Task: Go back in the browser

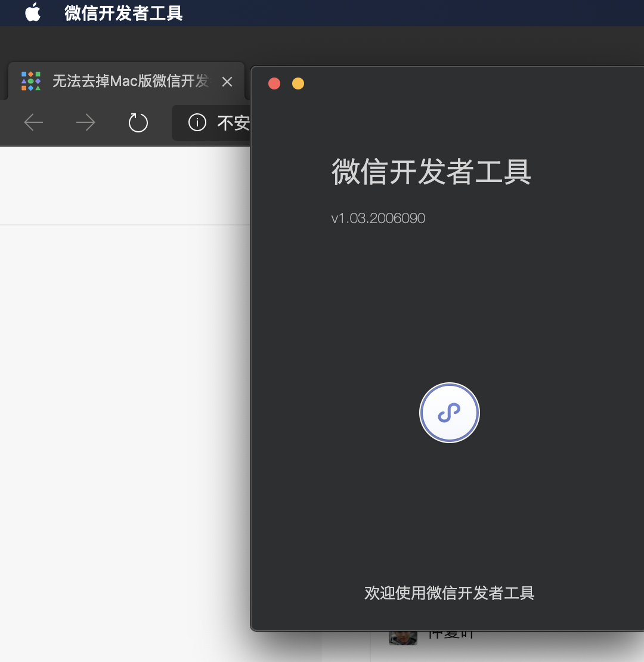Action: tap(34, 122)
